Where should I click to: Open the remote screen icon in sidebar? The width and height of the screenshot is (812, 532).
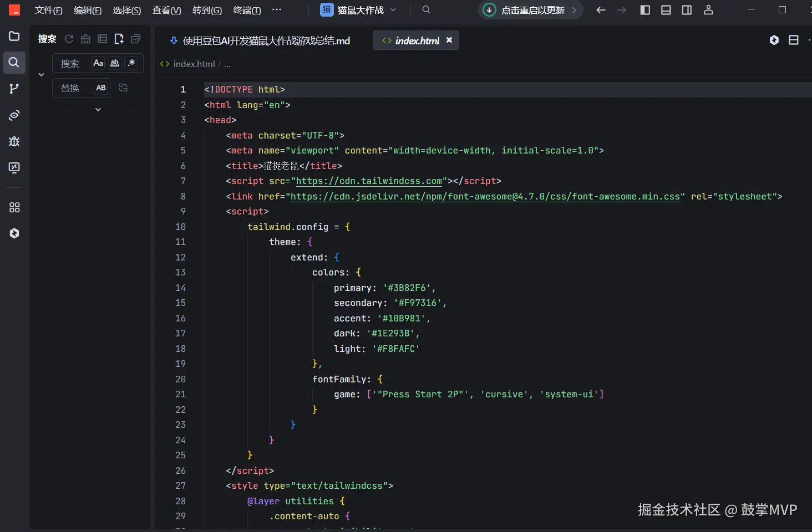tap(14, 168)
